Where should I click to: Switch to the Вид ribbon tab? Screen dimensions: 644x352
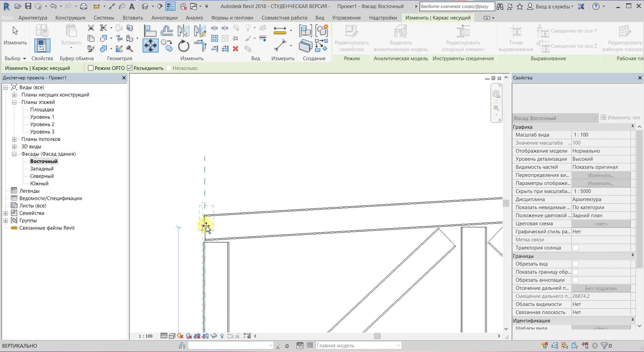[x=320, y=18]
